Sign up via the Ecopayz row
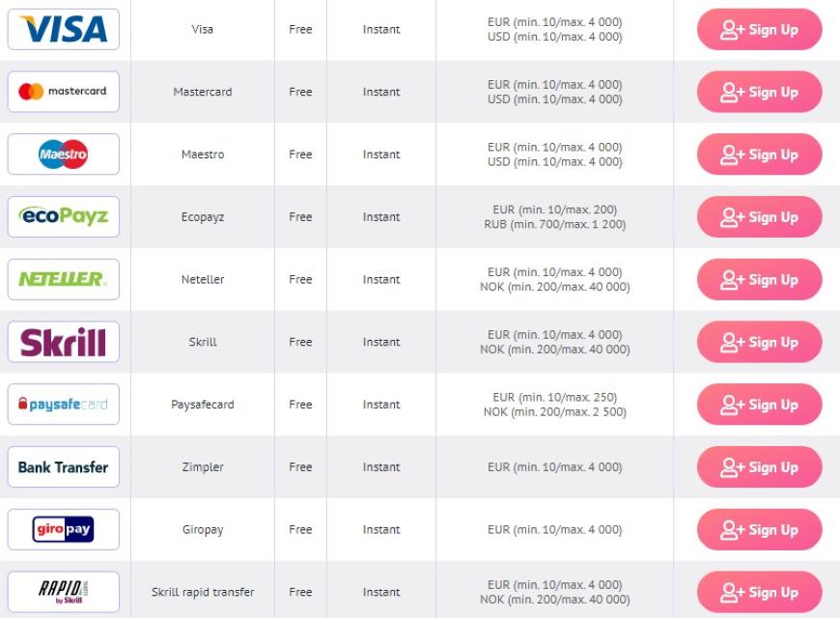 759,216
